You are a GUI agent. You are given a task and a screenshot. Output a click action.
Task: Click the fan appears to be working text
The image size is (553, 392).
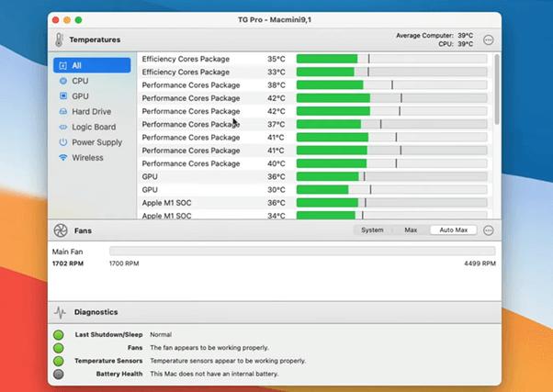(x=209, y=348)
